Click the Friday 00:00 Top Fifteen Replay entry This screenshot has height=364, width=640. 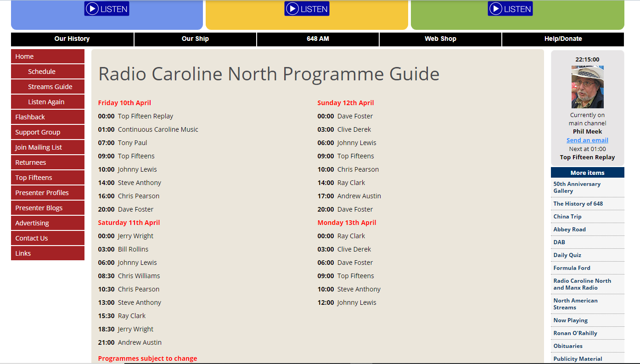point(135,116)
